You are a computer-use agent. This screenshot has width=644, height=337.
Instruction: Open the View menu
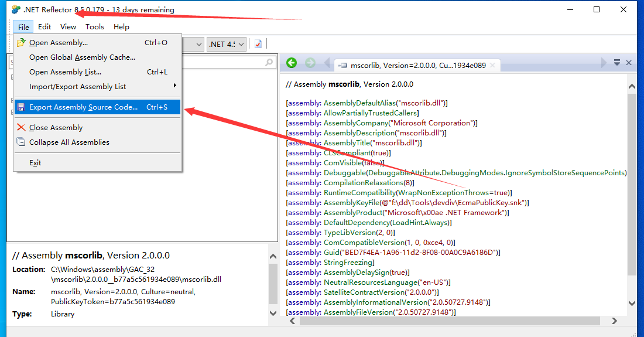click(68, 27)
